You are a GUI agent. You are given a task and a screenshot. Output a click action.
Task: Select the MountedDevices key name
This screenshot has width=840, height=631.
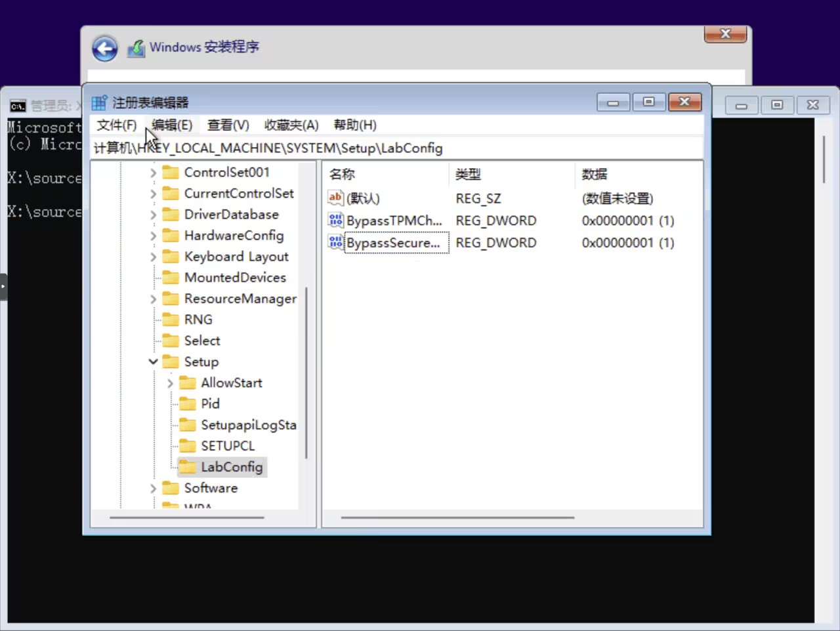pos(235,277)
